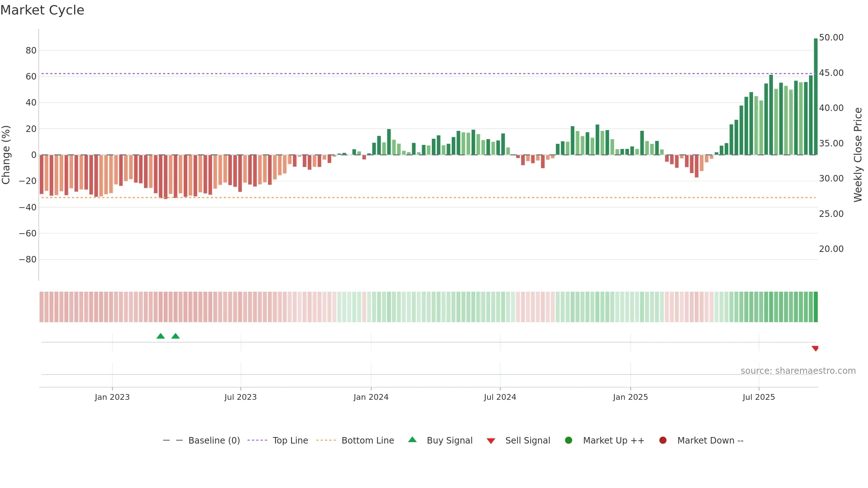
Task: Click the tallest green bar at the far right
Action: pos(816,97)
